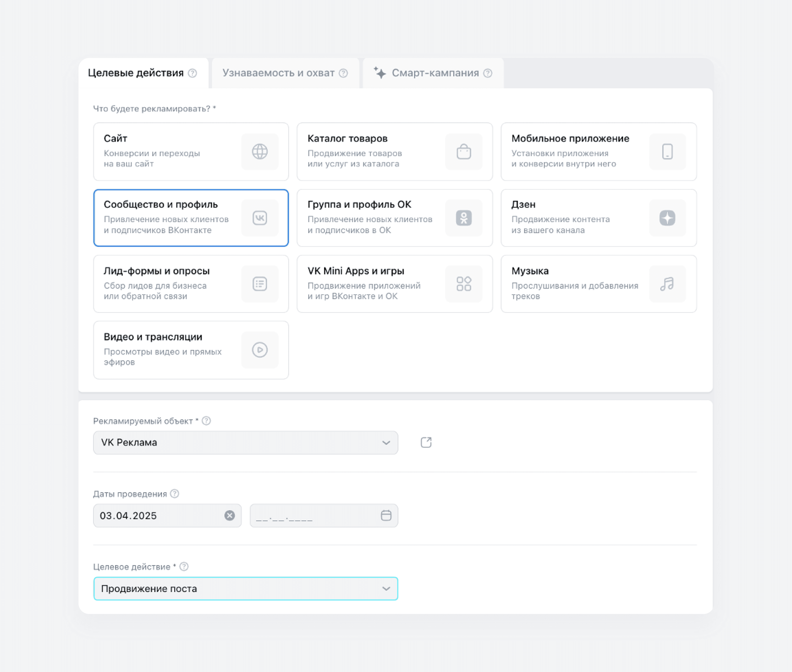Open help icon beside Даты проведения label
This screenshot has width=792, height=672.
174,494
